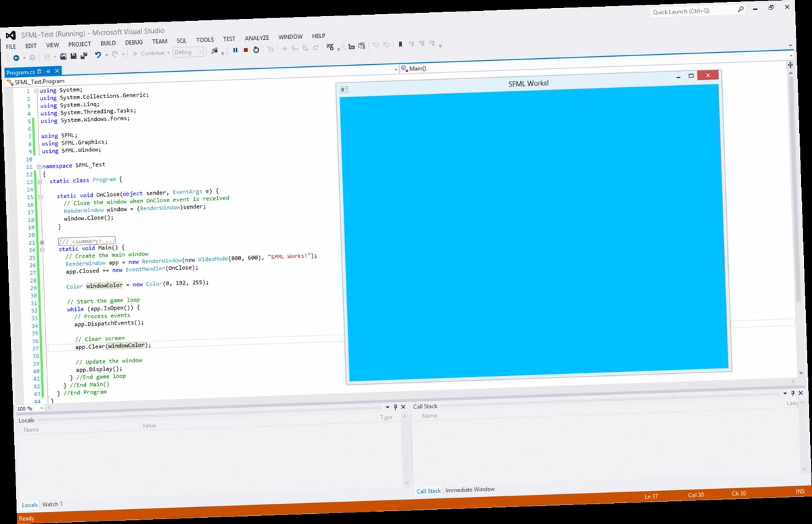Switch to the Immediate Window tab
Image resolution: width=812 pixels, height=524 pixels.
[471, 490]
